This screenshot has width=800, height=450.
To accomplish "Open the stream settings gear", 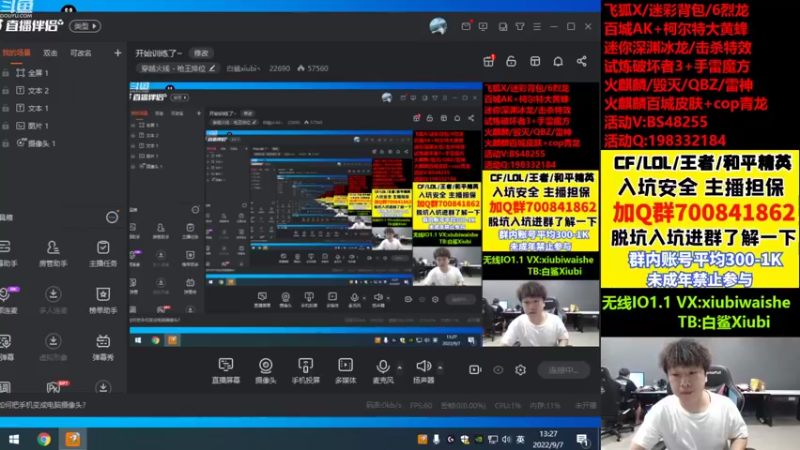I will coord(520,369).
